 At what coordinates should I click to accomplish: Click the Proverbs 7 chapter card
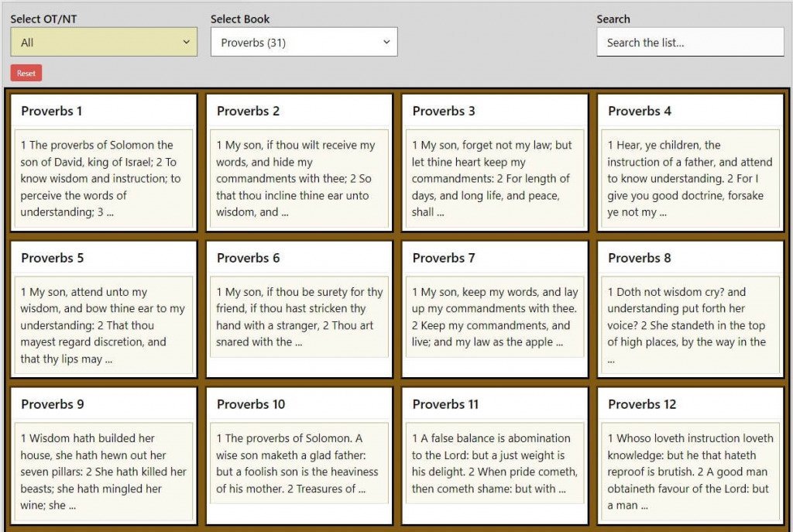click(x=495, y=310)
